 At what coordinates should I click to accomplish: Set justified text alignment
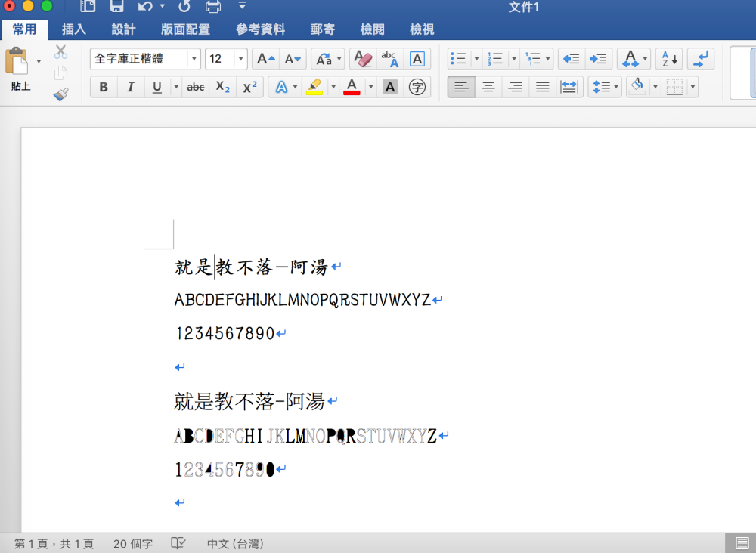tap(542, 87)
